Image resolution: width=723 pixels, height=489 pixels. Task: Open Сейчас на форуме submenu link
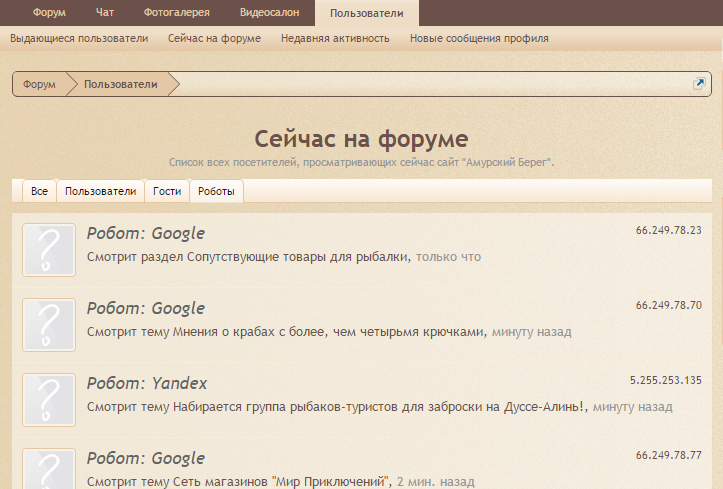214,38
